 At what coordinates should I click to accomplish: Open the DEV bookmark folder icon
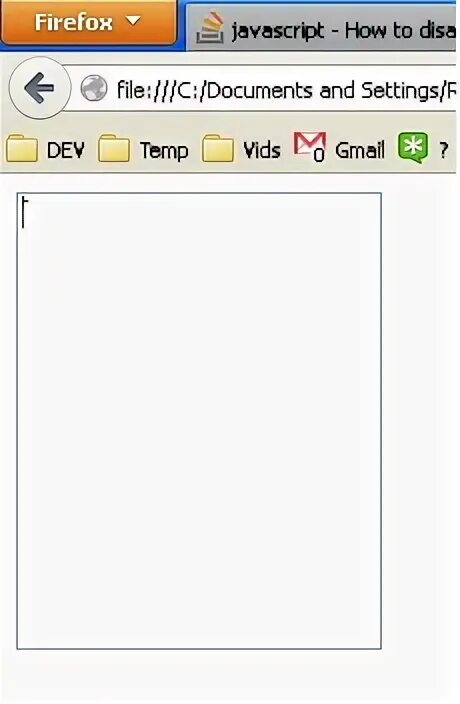point(22,148)
